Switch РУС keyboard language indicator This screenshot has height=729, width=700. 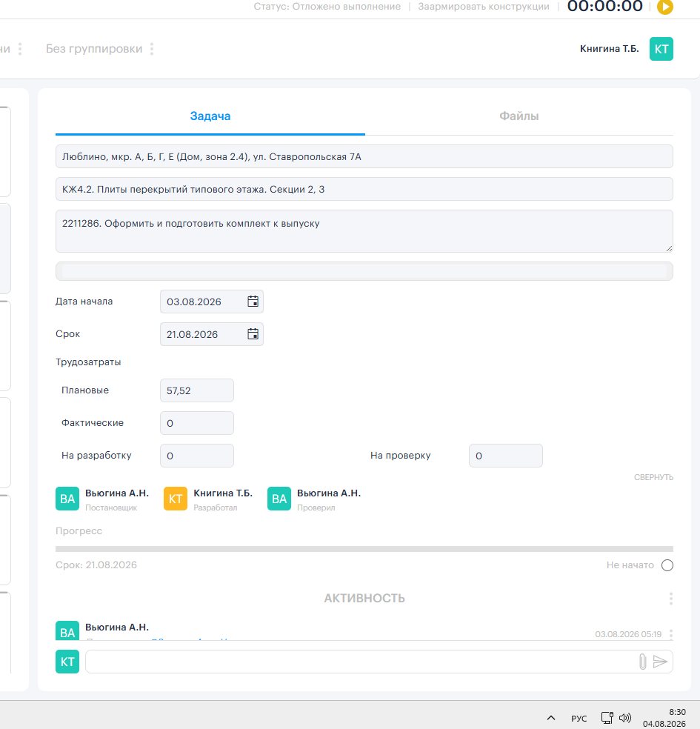click(x=579, y=719)
